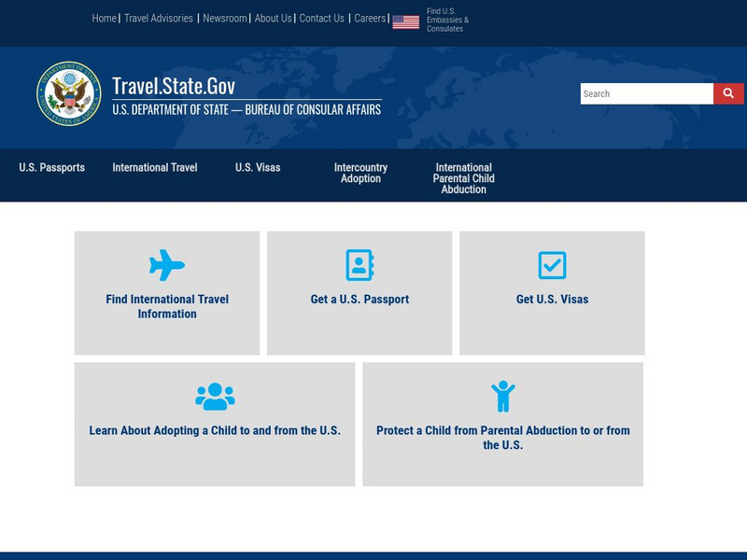Click the airplane icon for travel information

click(167, 265)
